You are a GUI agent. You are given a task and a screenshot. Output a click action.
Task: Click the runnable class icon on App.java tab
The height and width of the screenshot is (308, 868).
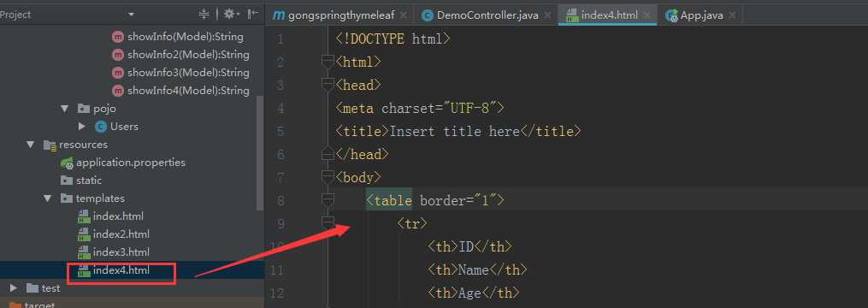671,16
